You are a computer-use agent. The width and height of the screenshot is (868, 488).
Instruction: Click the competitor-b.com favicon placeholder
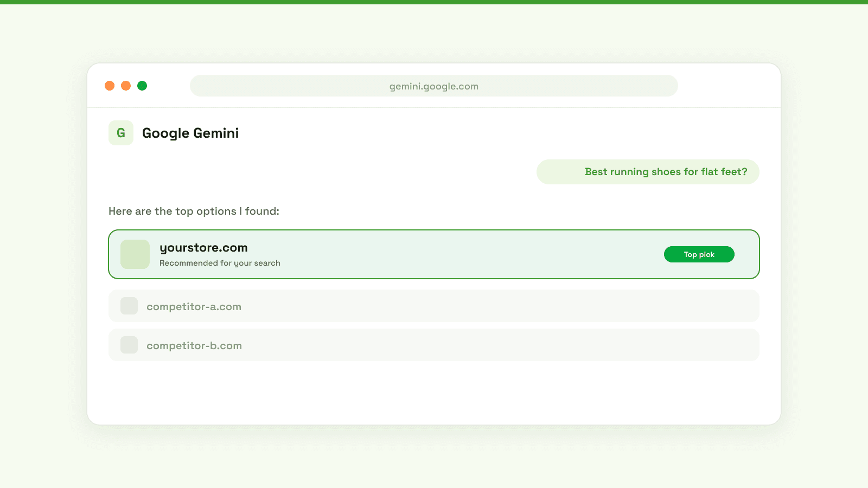[x=129, y=345]
